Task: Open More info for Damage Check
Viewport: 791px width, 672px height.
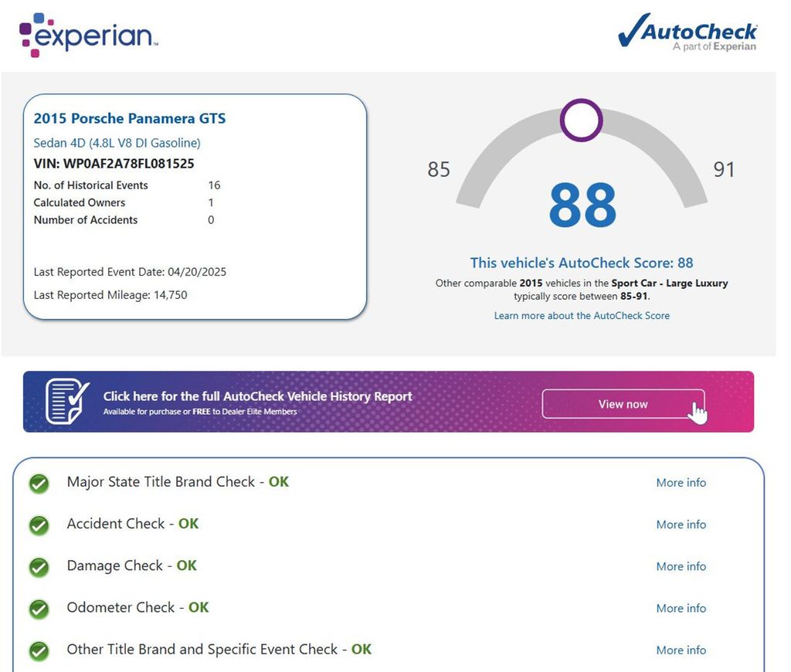Action: point(681,566)
